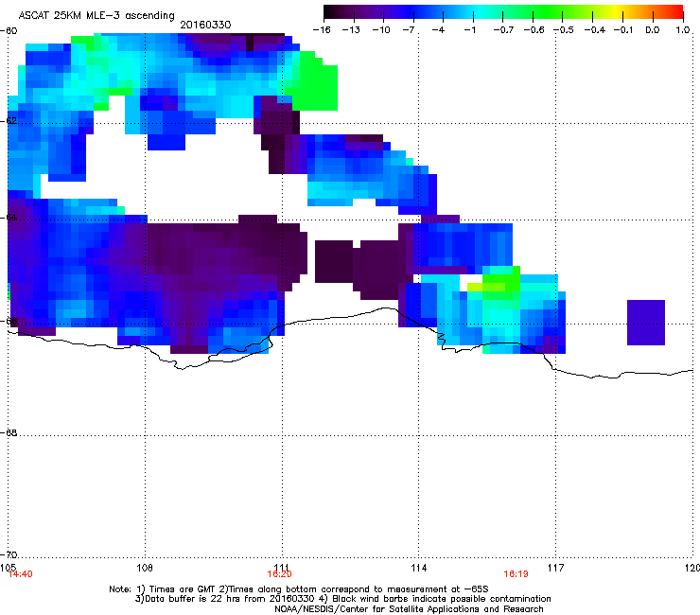Click the "-70" latitude axis label
This screenshot has width=700, height=615.
9,555
